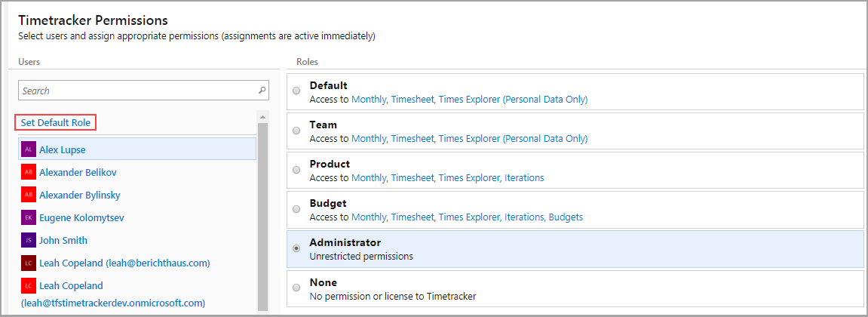The height and width of the screenshot is (317, 868).
Task: Click the Team role title
Action: (x=324, y=125)
